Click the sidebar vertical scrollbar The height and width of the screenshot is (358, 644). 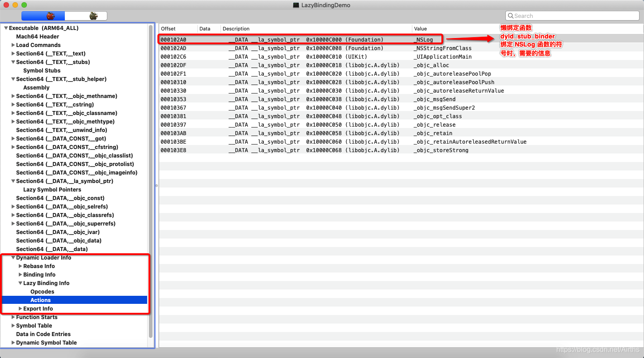(151, 181)
